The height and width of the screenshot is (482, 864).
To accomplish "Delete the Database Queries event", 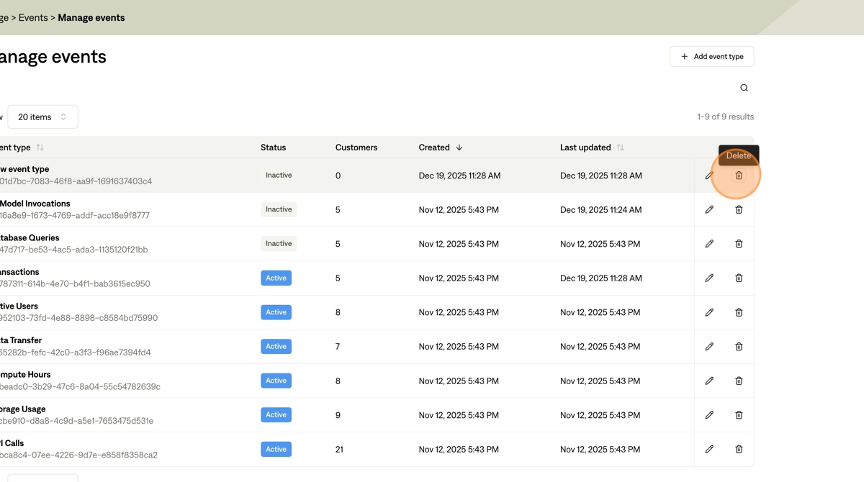I will (739, 244).
